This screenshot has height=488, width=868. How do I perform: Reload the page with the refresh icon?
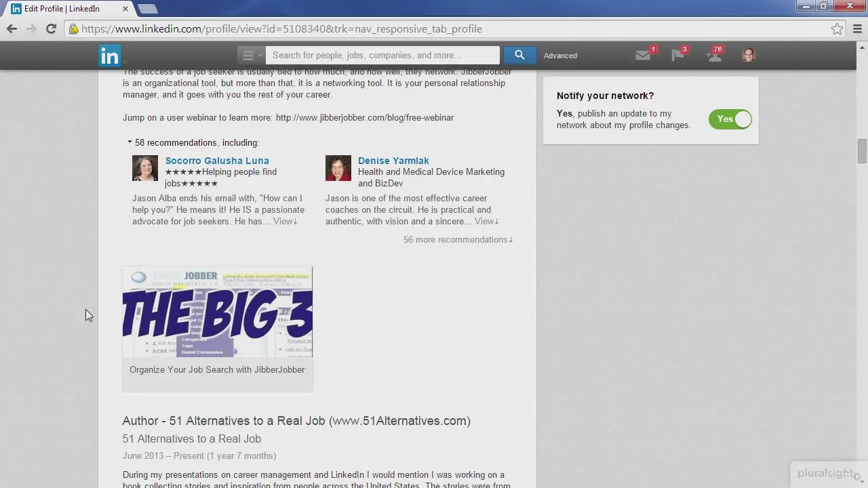pyautogui.click(x=51, y=29)
